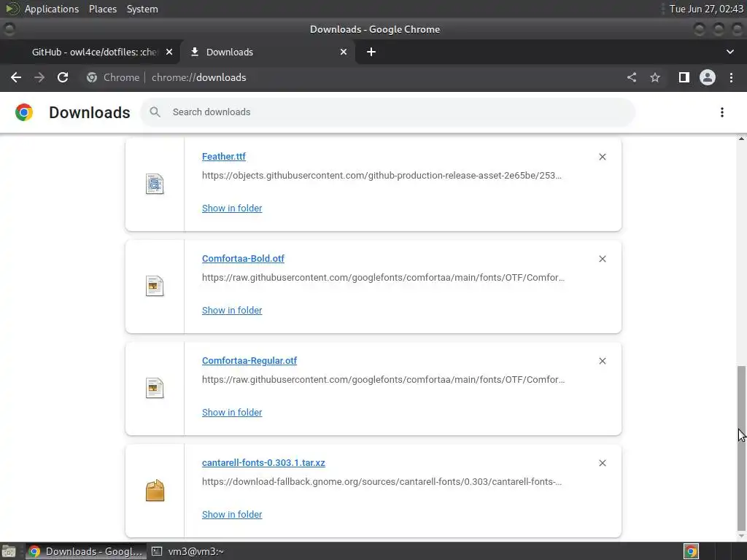
Task: Click the cantarell-fonts gnome.org URL text
Action: point(382,481)
